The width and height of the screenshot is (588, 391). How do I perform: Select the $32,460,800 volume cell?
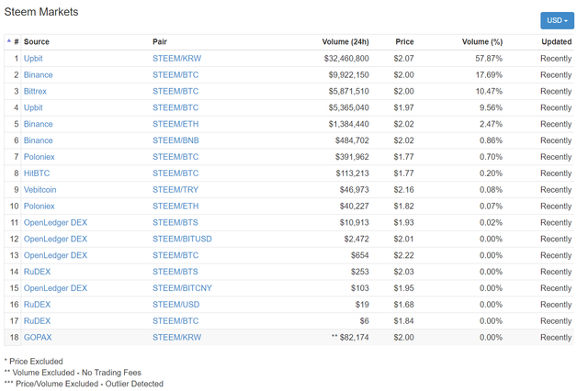click(346, 59)
